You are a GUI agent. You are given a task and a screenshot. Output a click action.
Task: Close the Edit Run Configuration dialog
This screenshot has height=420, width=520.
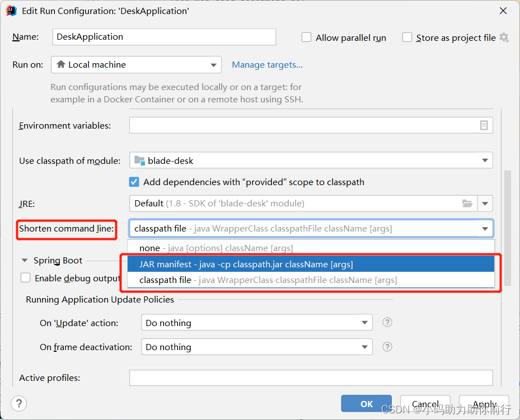click(x=503, y=11)
